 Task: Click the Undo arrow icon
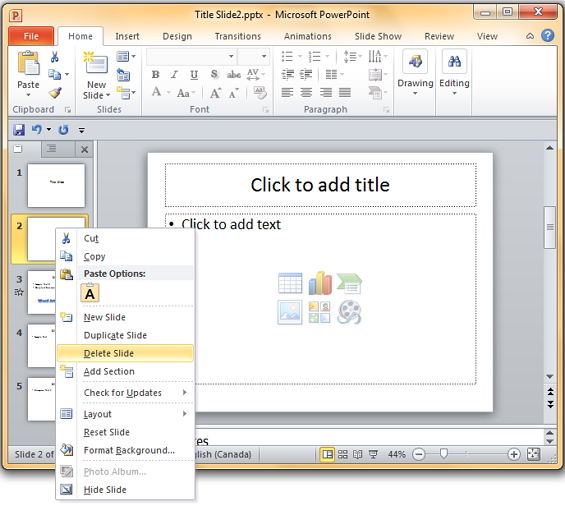click(x=37, y=129)
